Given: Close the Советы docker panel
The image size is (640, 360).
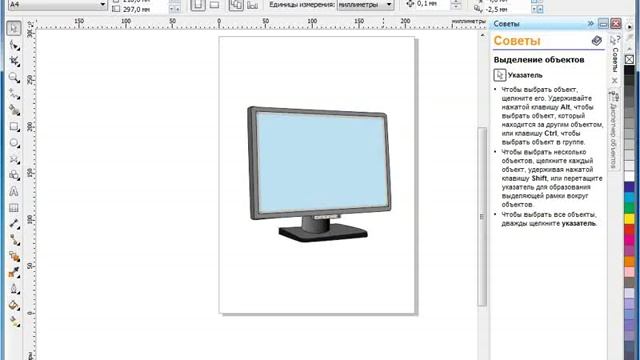Looking at the screenshot, I should pos(616,24).
